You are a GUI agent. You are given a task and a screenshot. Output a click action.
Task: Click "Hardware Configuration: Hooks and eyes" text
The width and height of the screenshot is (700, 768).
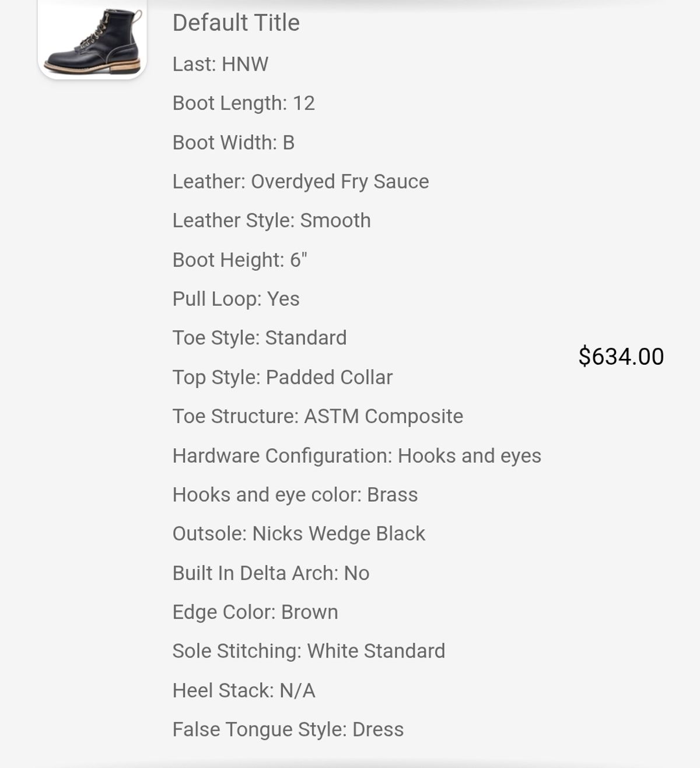(356, 455)
